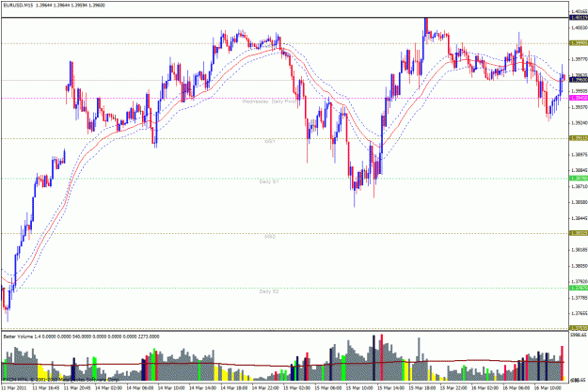Click the '11 Mar 20:45' time axis label

pos(78,388)
